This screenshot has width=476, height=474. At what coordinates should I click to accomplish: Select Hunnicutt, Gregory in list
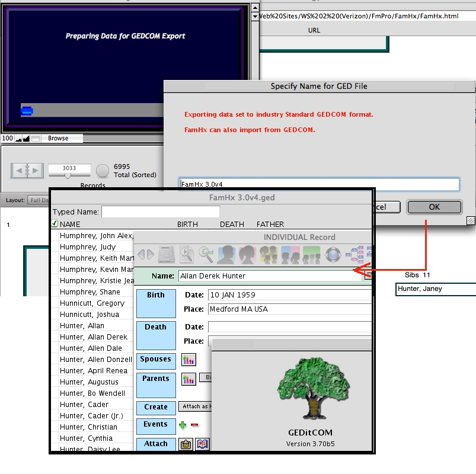click(x=94, y=303)
